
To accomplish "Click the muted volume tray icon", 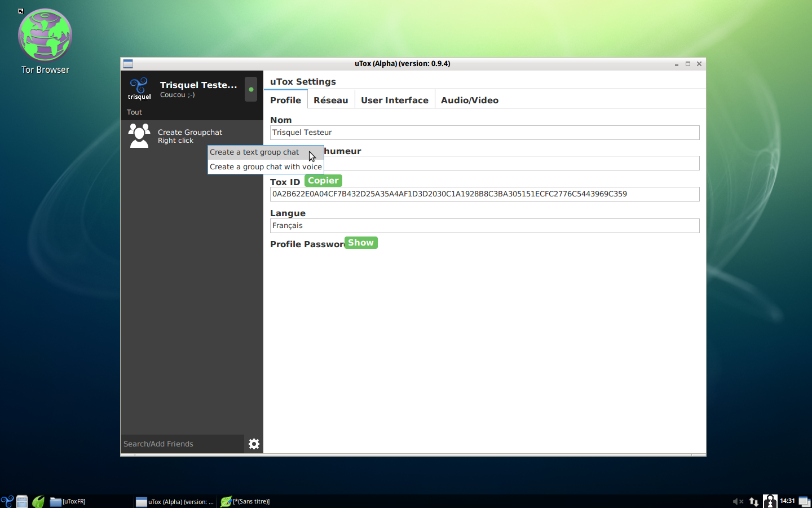I will (x=738, y=501).
